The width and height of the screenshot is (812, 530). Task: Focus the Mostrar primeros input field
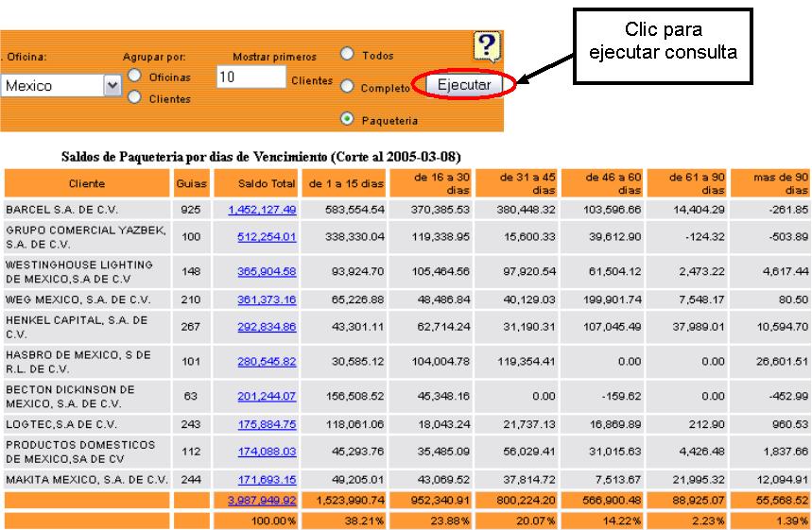coord(251,77)
